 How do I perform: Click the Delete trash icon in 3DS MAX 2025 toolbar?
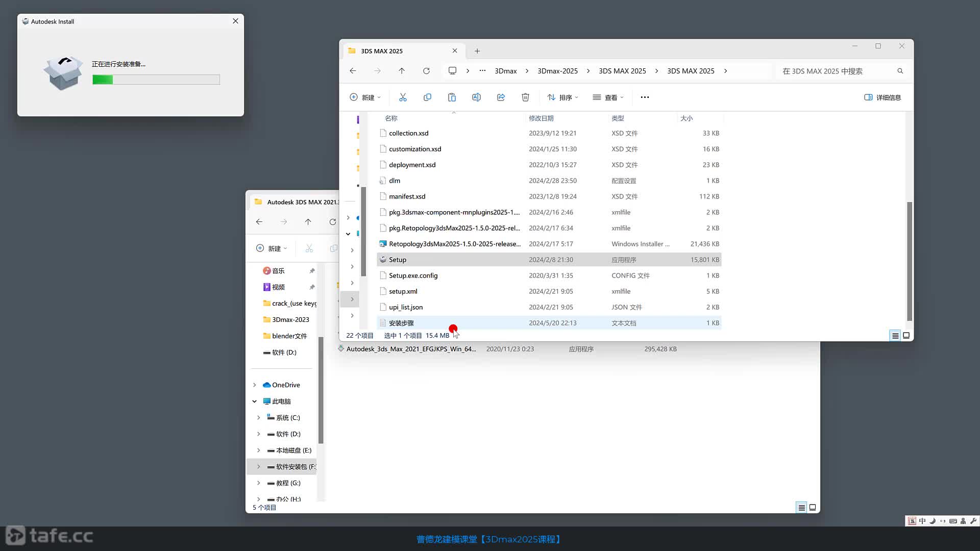coord(525,97)
